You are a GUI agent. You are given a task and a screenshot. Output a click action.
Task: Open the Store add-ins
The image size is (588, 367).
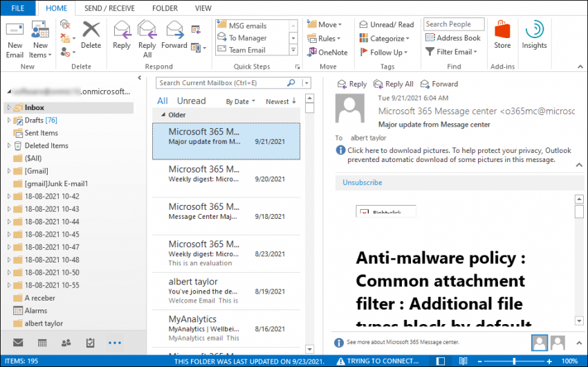tap(502, 35)
